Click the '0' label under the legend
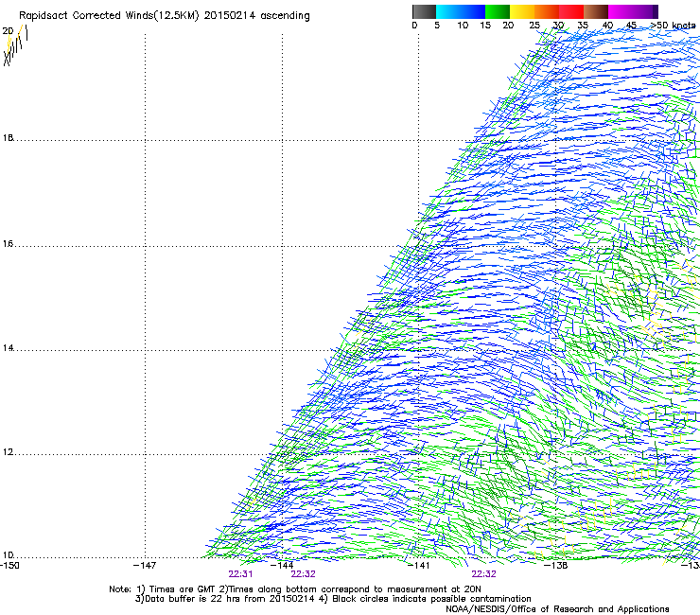This screenshot has width=700, height=615. coord(414,26)
